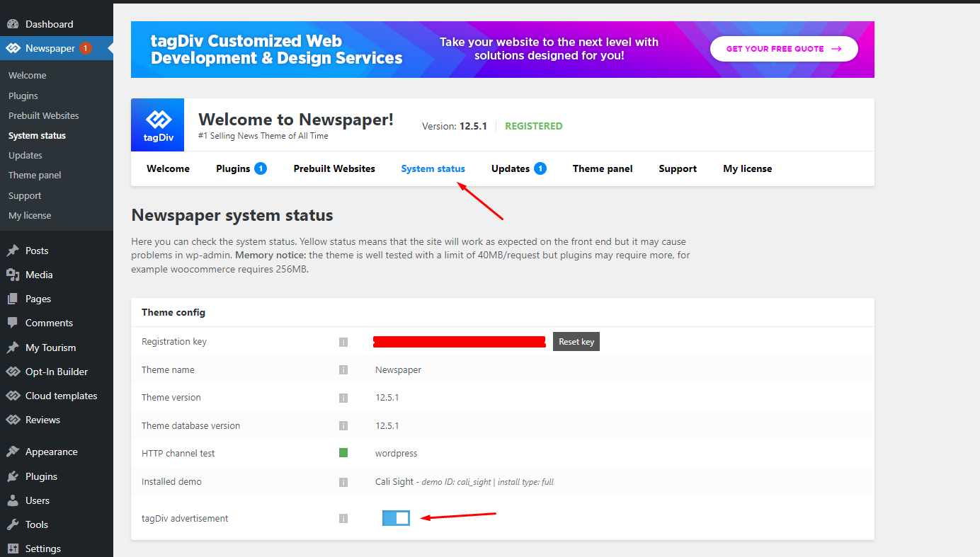Viewport: 980px width, 557px height.
Task: Click the Users icon in sidebar
Action: point(13,500)
